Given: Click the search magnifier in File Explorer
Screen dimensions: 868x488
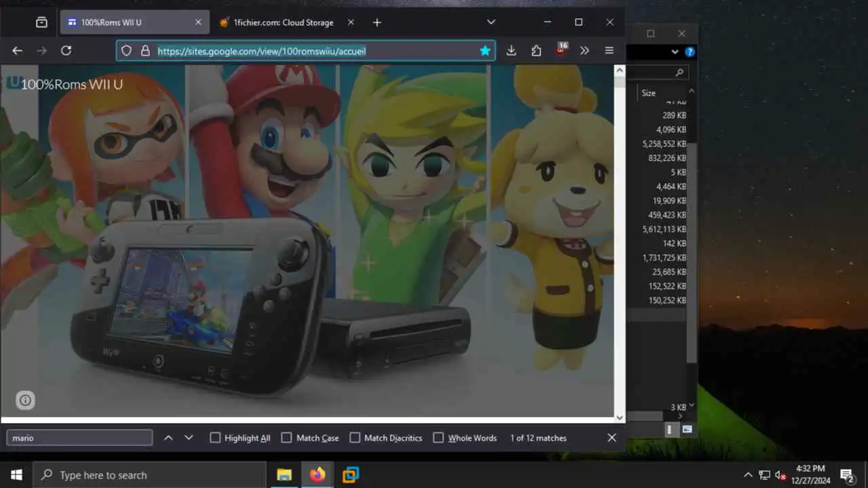Looking at the screenshot, I should point(679,72).
